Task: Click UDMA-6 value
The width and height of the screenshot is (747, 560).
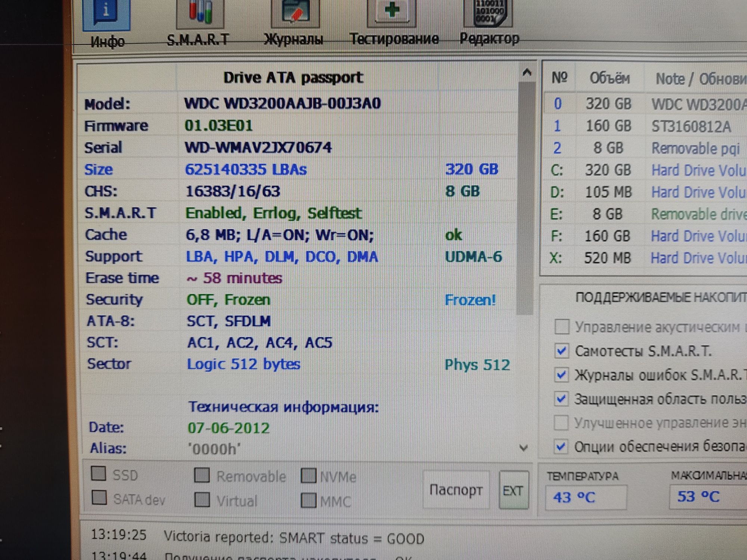Action: (x=473, y=257)
